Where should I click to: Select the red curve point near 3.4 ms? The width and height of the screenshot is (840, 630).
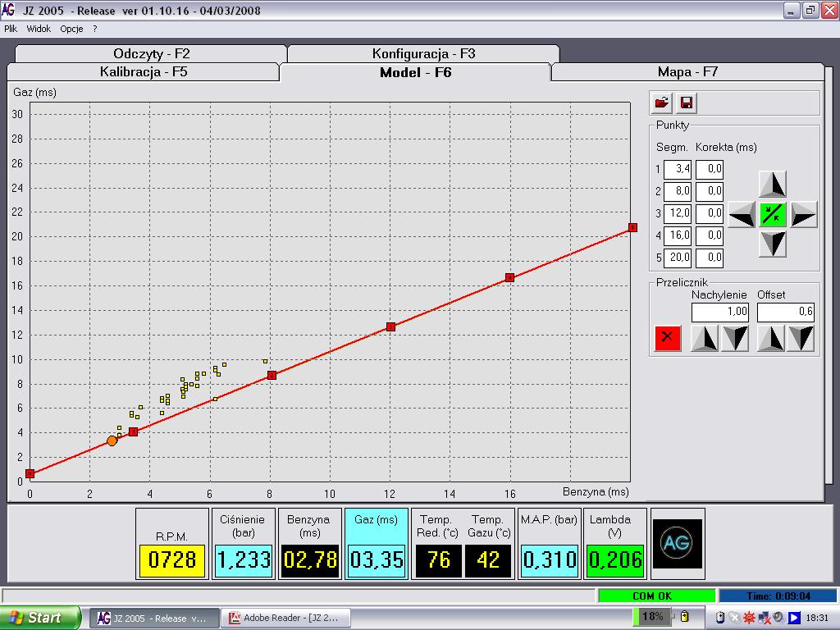tap(134, 431)
